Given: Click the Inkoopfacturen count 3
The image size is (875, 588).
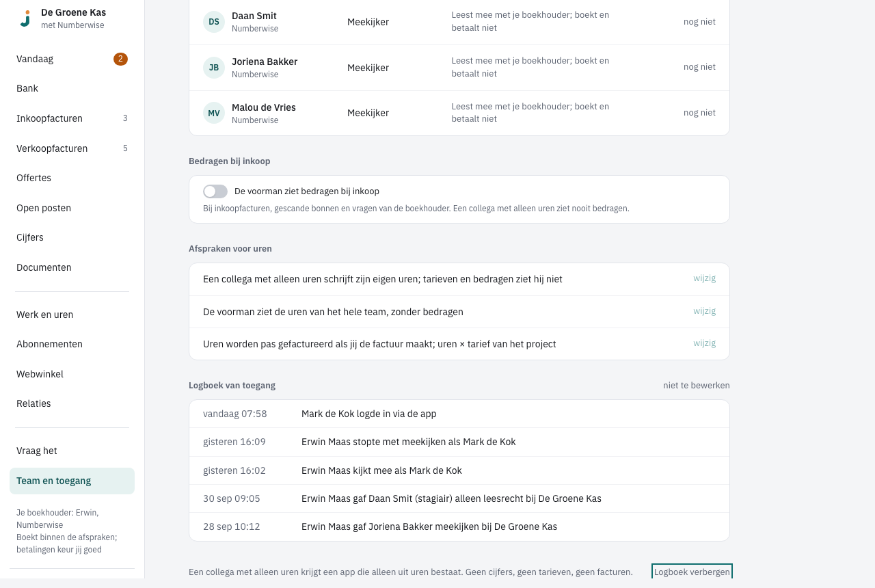Looking at the screenshot, I should [x=125, y=118].
